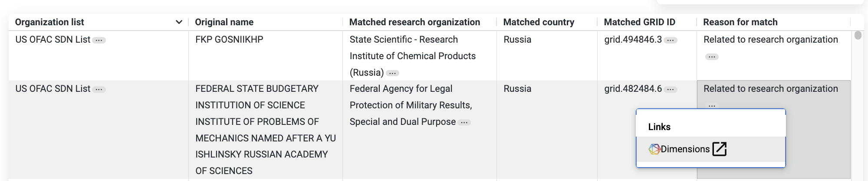Select the second row Related to research organization cell
This screenshot has width=868, height=181.
click(773, 129)
